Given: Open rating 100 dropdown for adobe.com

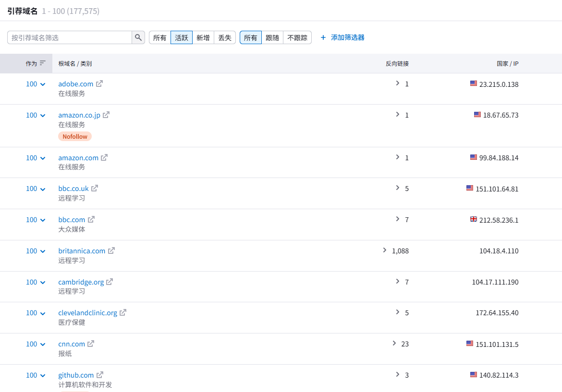Looking at the screenshot, I should (x=36, y=84).
